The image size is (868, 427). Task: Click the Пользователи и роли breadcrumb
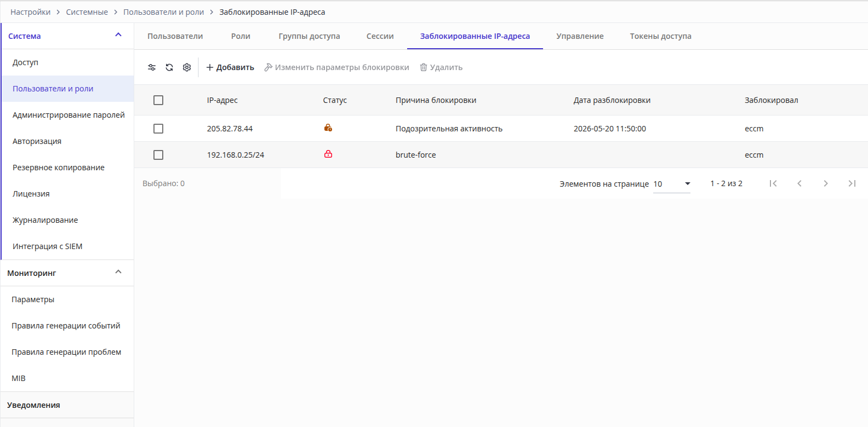pos(163,12)
